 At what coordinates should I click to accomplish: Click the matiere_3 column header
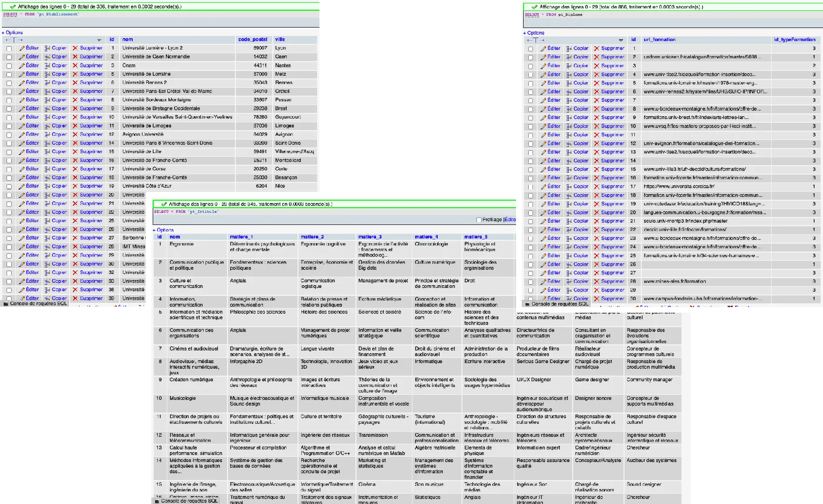point(369,237)
